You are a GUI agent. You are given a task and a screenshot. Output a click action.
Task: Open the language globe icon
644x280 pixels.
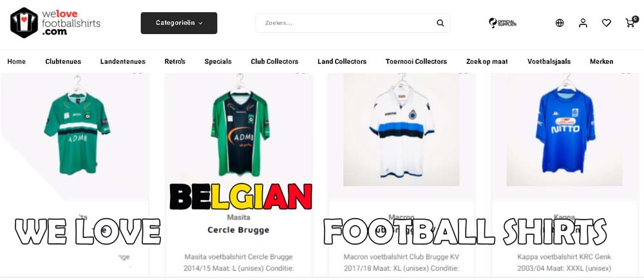click(560, 23)
